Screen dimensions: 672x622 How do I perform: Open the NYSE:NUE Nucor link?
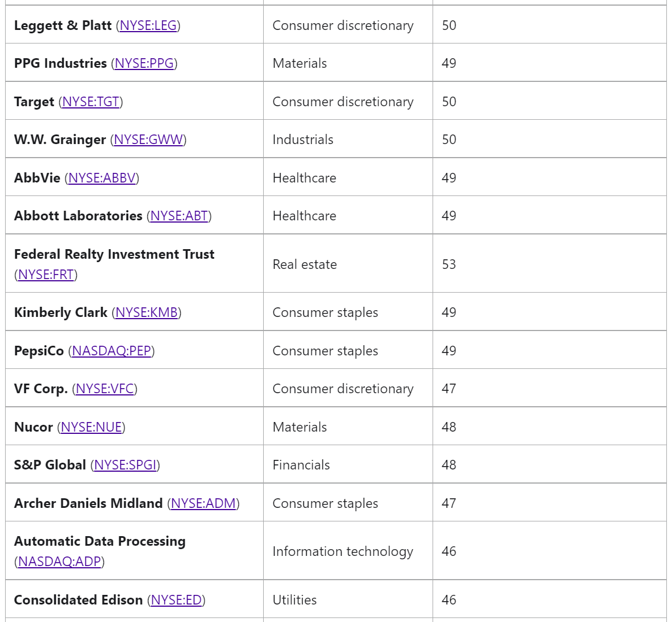click(x=91, y=428)
